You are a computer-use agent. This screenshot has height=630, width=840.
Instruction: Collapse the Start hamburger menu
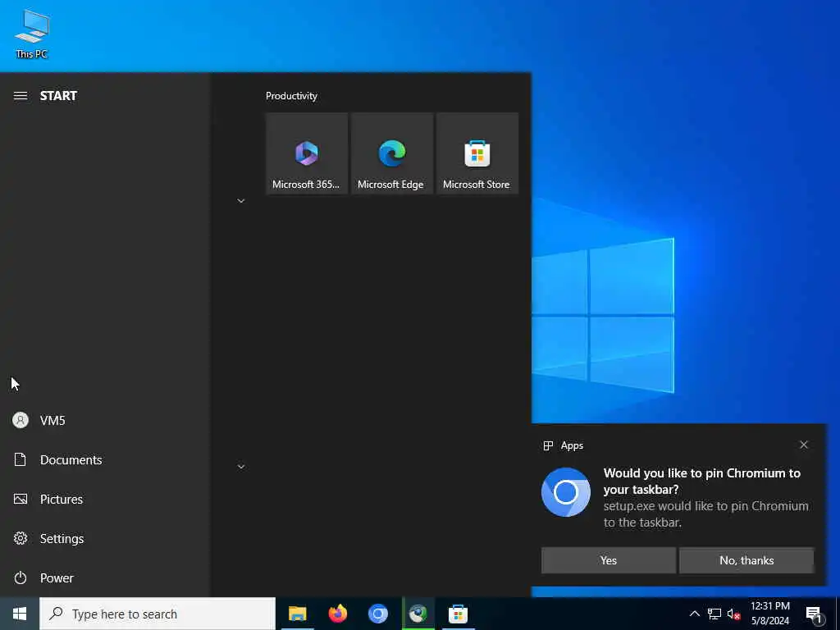pos(21,96)
